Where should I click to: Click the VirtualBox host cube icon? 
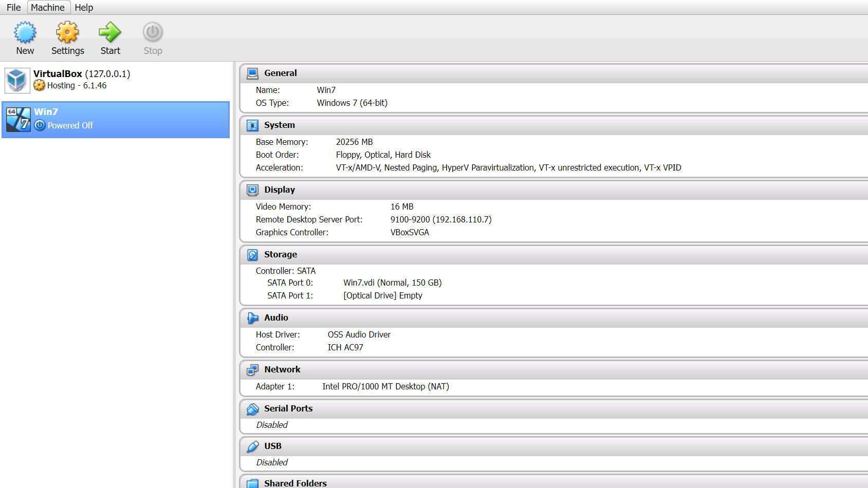[17, 80]
